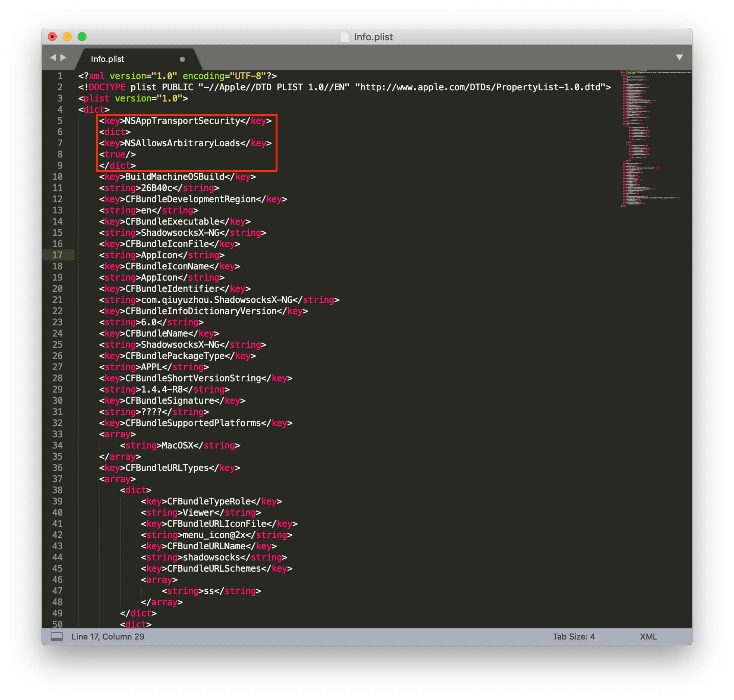
Task: Click the green zoom window button
Action: [82, 37]
